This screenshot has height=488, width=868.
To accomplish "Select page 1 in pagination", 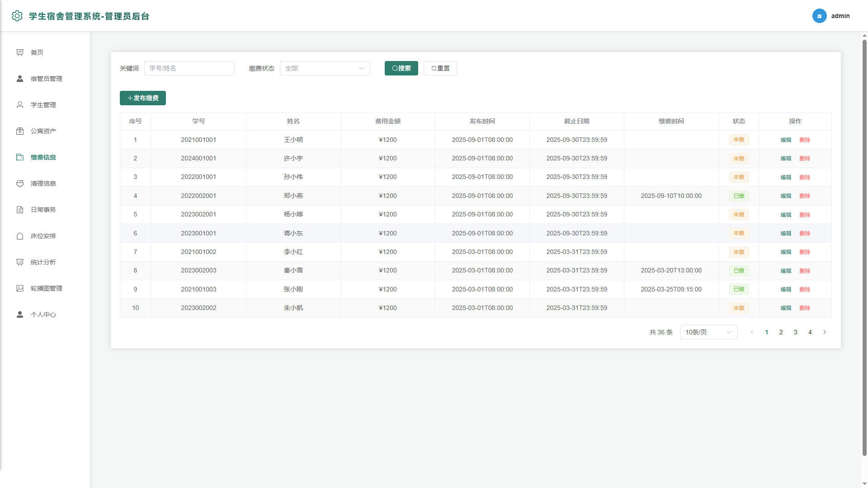I will pos(767,332).
